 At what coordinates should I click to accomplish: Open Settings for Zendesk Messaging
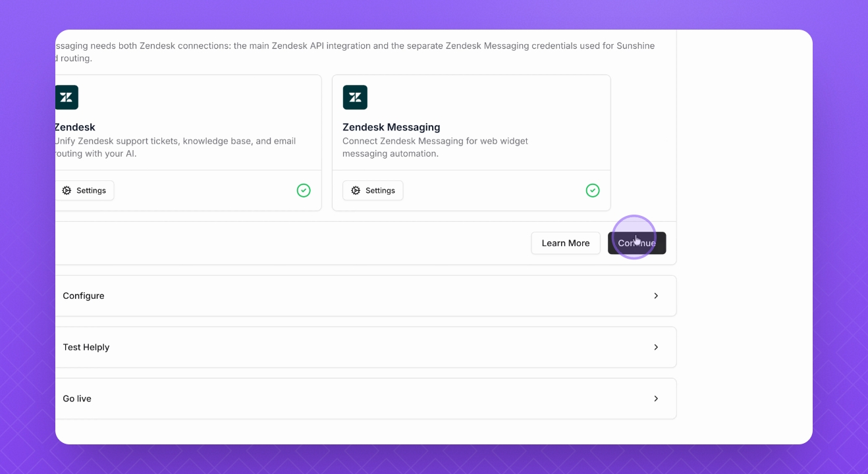point(373,190)
